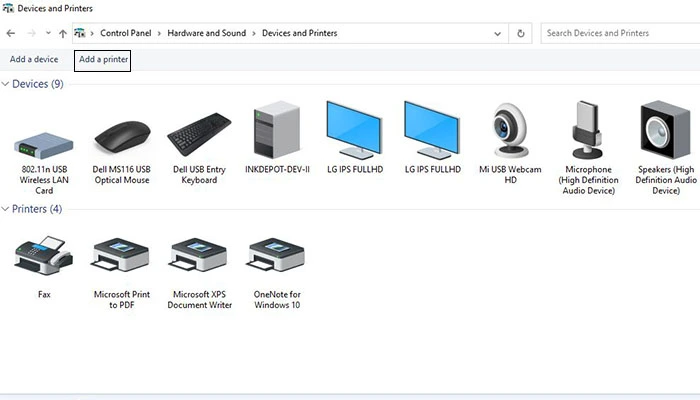Image resolution: width=700 pixels, height=400 pixels.
Task: Expand the chevron after Hardware and Sound breadcrumb
Action: (x=254, y=33)
